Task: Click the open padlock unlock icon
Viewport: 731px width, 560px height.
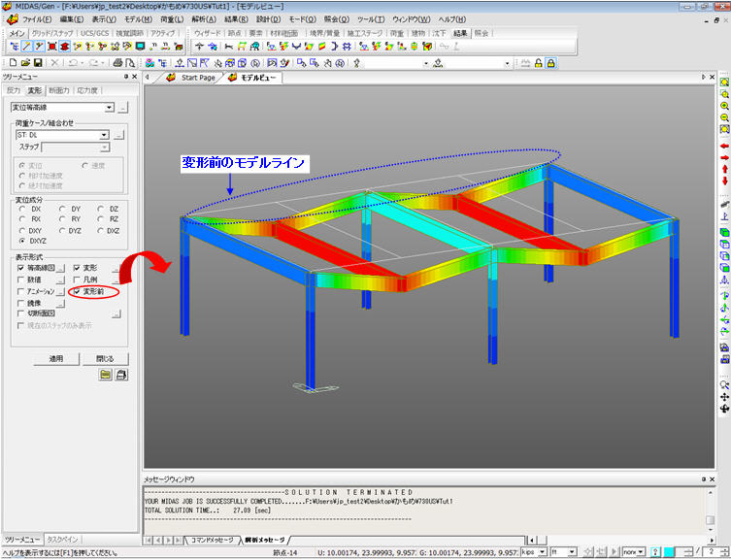Action: tap(539, 63)
